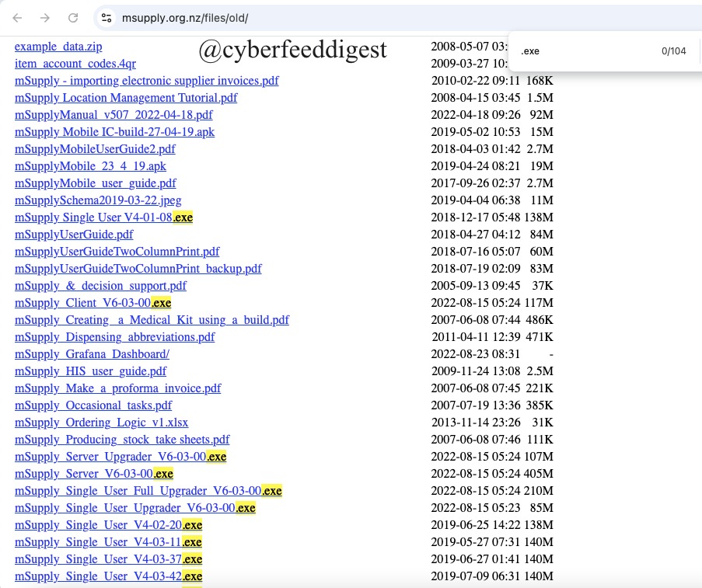Select date 2019-07-09 06:31 of V4-03-42 row
Image resolution: width=702 pixels, height=588 pixels.
click(x=476, y=576)
